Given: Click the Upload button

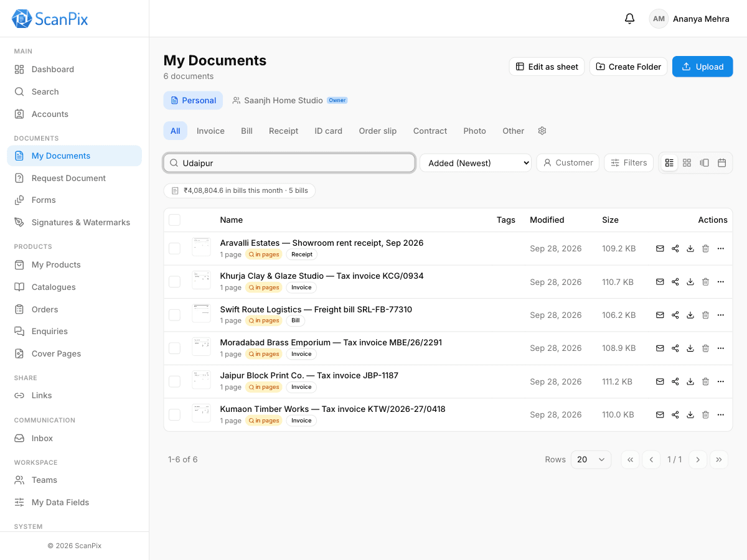Looking at the screenshot, I should (702, 67).
